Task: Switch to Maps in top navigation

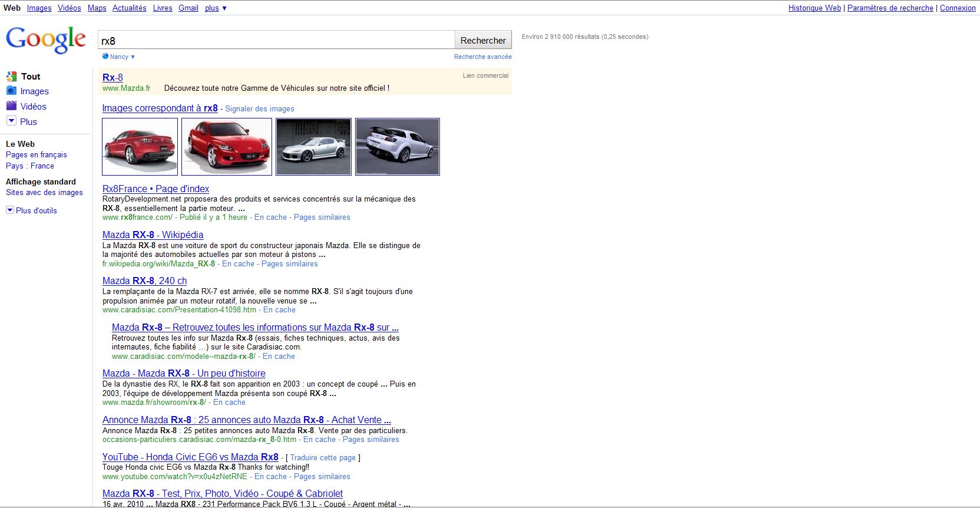Action: coord(97,8)
